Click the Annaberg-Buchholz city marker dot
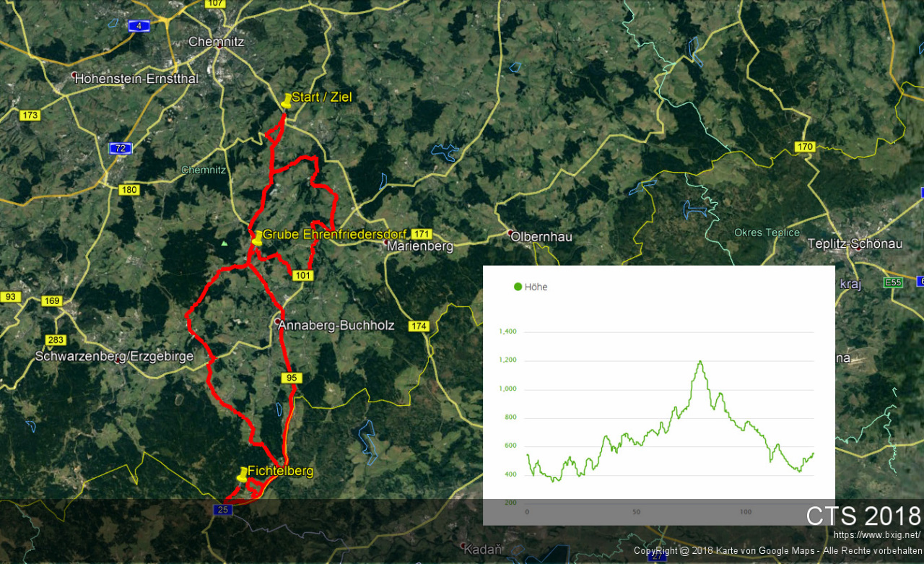The height and width of the screenshot is (564, 924). click(278, 321)
